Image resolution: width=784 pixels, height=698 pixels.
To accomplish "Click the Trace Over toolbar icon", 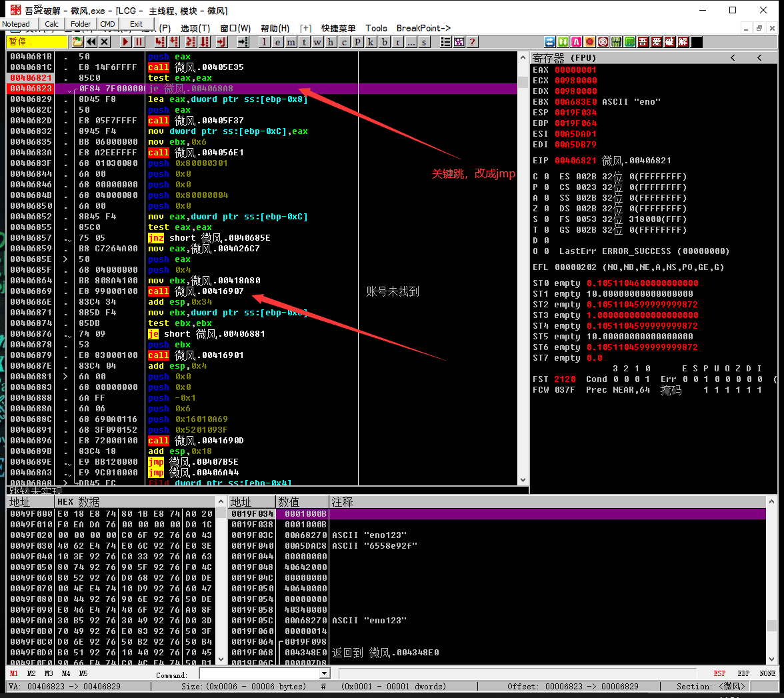I will coord(205,42).
